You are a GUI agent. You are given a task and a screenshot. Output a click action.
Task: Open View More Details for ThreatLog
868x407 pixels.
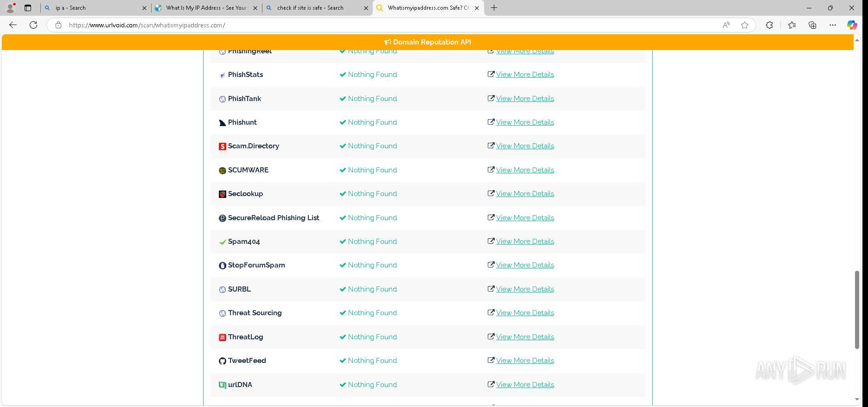pos(525,337)
